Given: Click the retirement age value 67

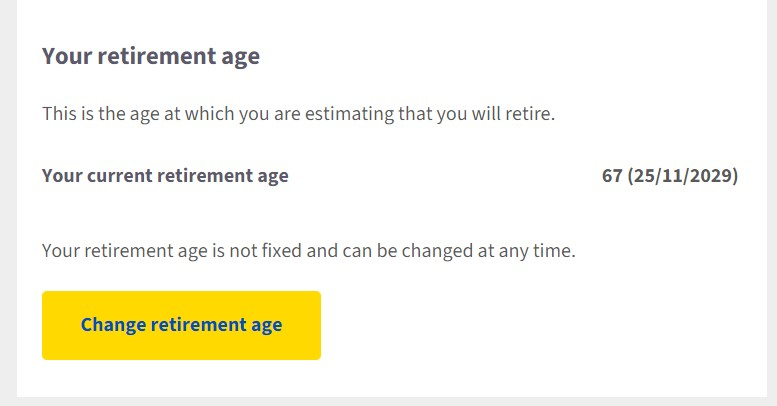Looking at the screenshot, I should tap(612, 176).
